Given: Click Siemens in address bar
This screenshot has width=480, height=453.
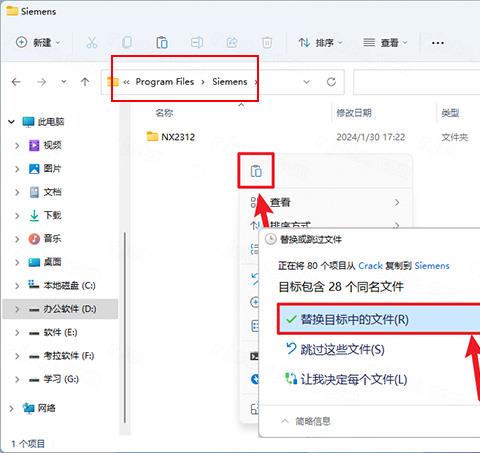Looking at the screenshot, I should [x=230, y=82].
